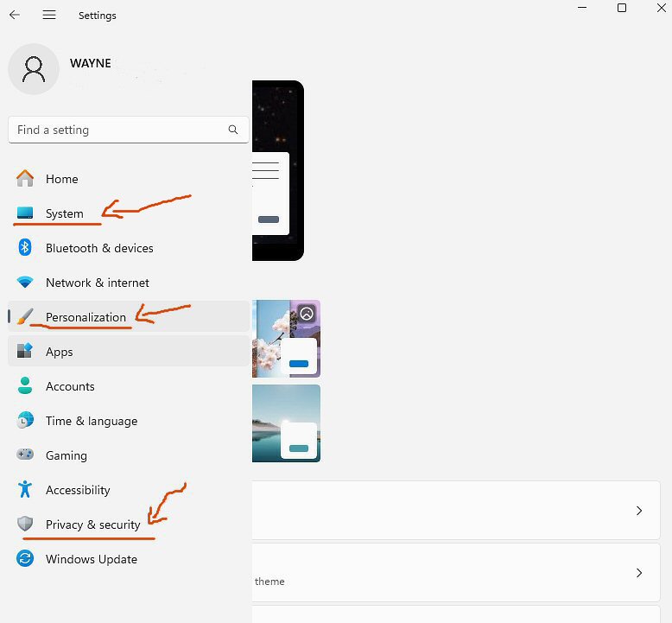Screen dimensions: 672x623
Task: Expand the first settings row chevron
Action: [639, 510]
